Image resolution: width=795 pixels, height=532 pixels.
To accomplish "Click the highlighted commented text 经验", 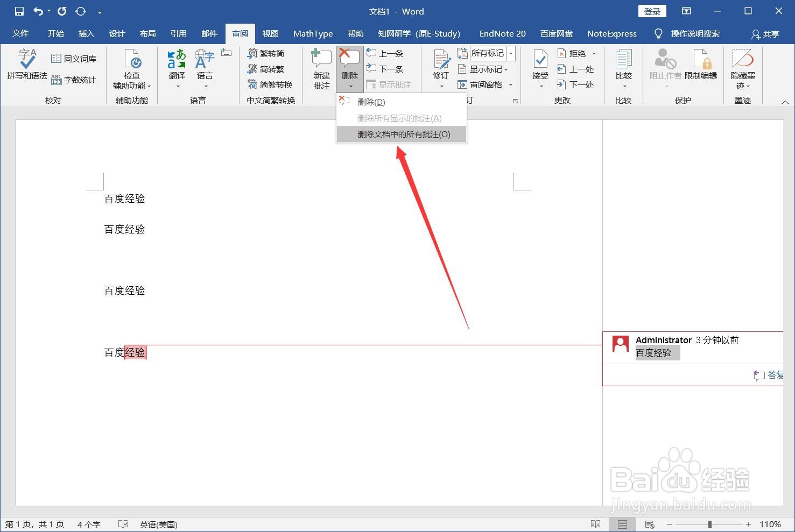I will [135, 352].
